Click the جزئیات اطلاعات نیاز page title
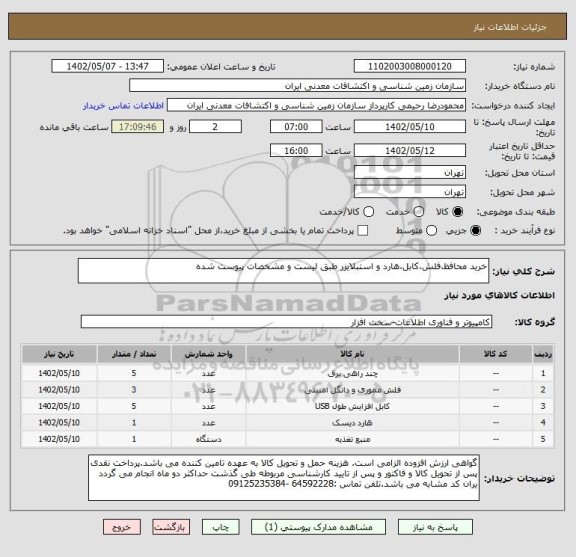Image resolution: width=576 pixels, height=557 pixels. [x=510, y=27]
